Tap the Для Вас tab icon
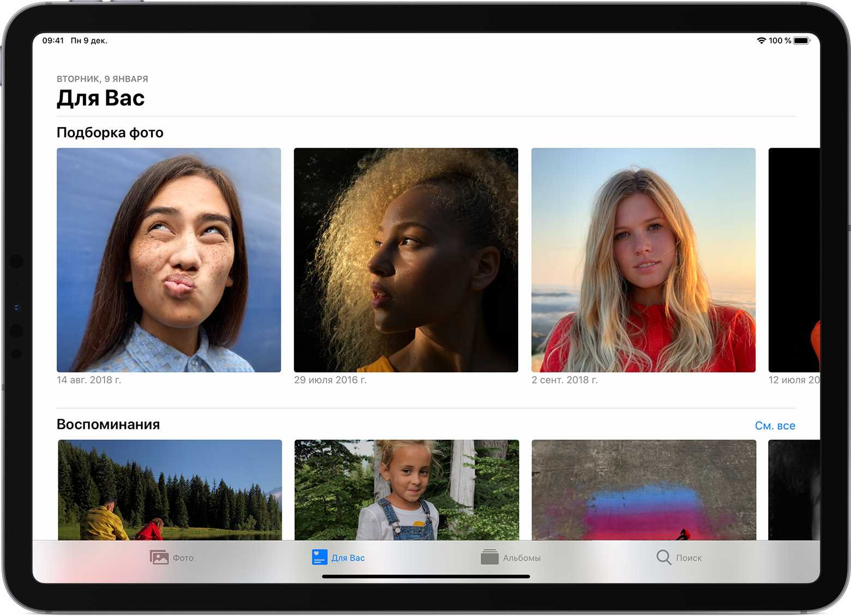The image size is (851, 616). pyautogui.click(x=319, y=557)
